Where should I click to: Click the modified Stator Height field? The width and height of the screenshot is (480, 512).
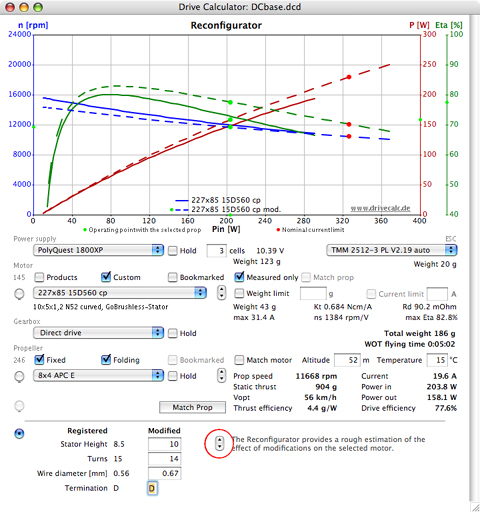[x=165, y=444]
